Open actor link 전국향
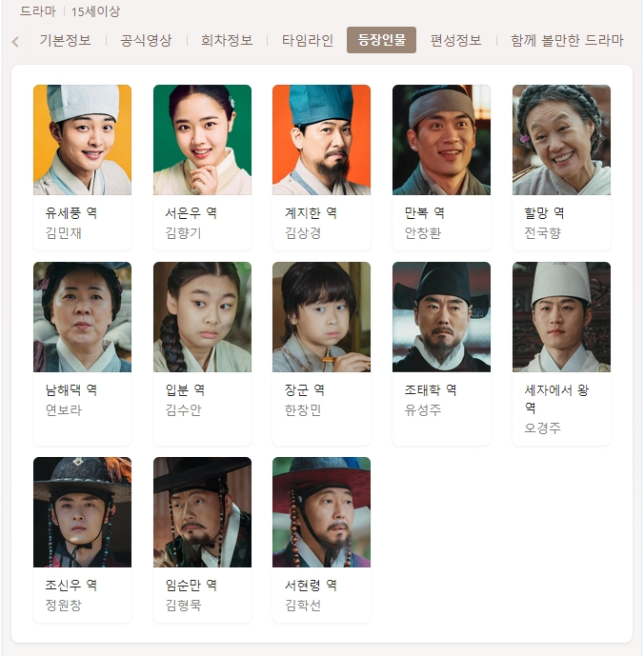 542,233
